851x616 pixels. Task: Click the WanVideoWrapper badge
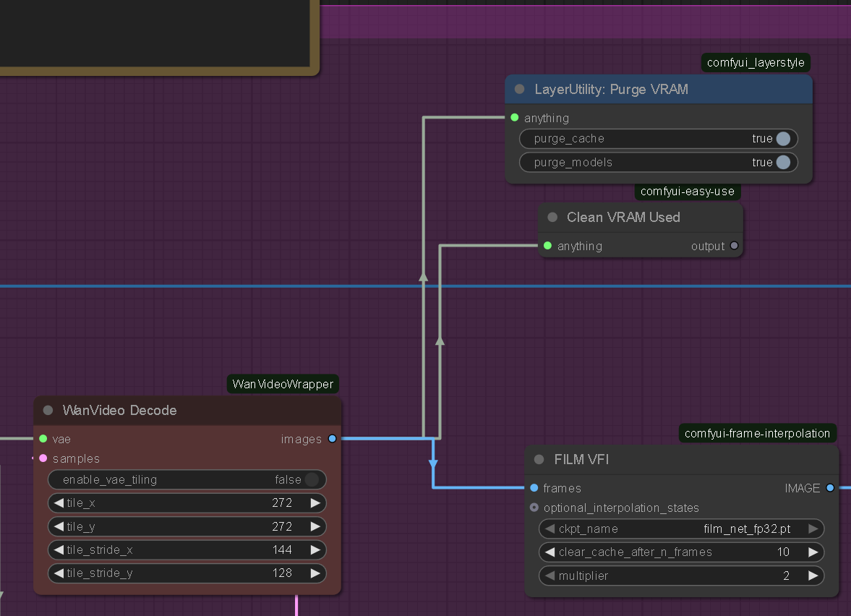point(283,384)
